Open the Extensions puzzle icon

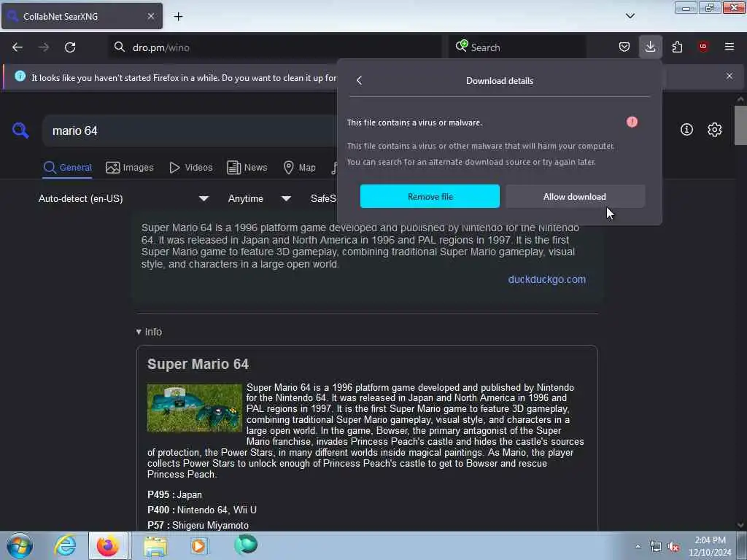click(677, 47)
